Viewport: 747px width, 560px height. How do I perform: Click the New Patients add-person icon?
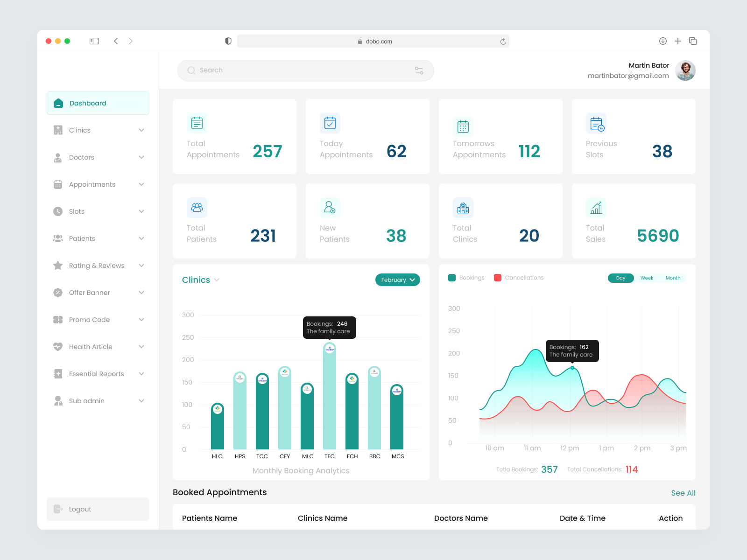330,208
